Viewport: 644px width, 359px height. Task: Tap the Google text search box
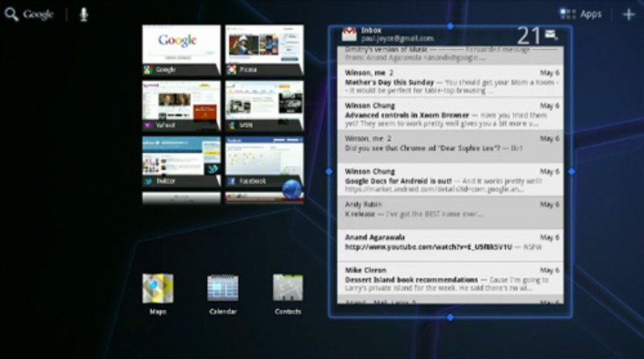[38, 14]
